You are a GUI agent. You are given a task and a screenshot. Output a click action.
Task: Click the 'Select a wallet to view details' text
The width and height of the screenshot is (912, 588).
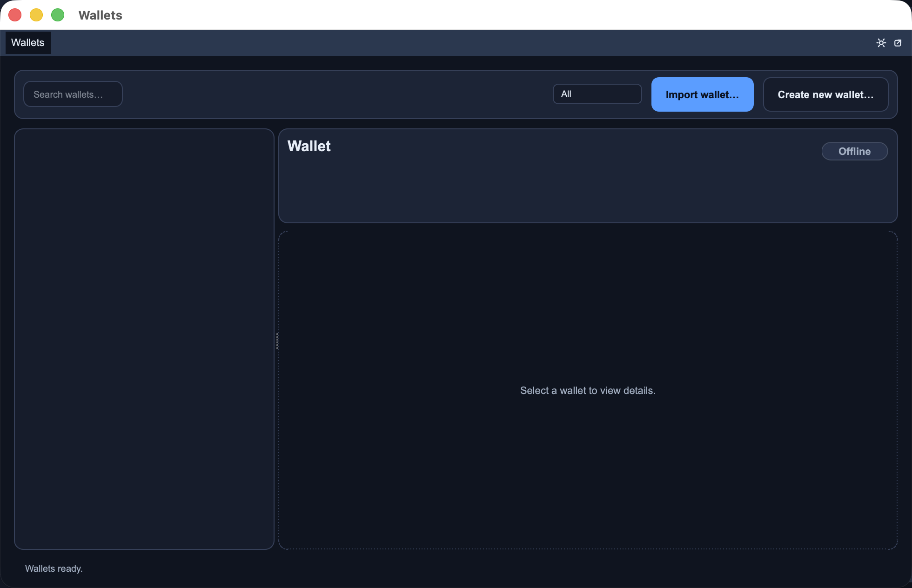click(x=588, y=390)
